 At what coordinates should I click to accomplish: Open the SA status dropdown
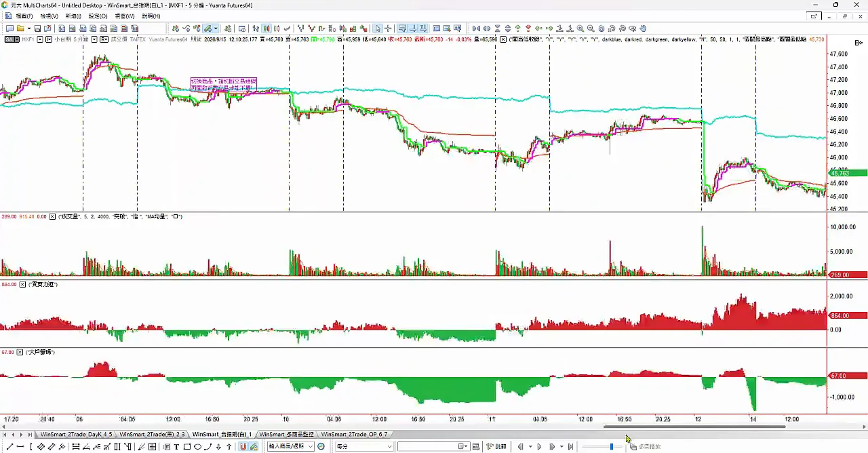(12, 39)
